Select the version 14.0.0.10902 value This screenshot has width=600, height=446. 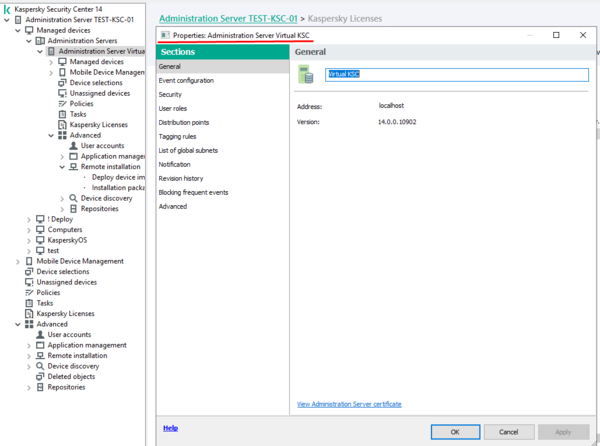tap(397, 122)
